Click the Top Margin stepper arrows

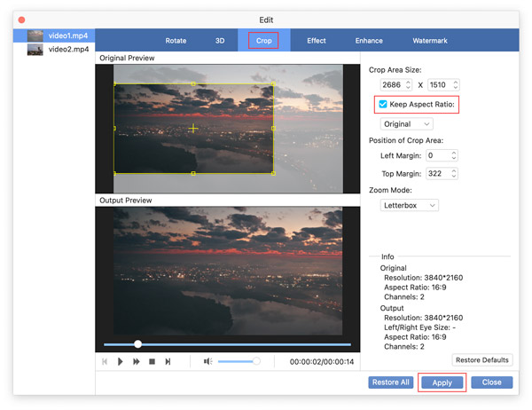pos(454,174)
